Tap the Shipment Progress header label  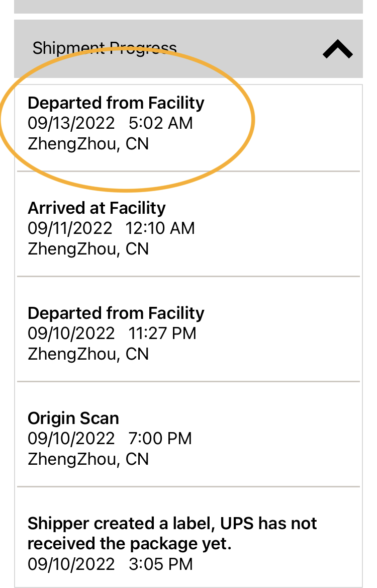click(105, 49)
